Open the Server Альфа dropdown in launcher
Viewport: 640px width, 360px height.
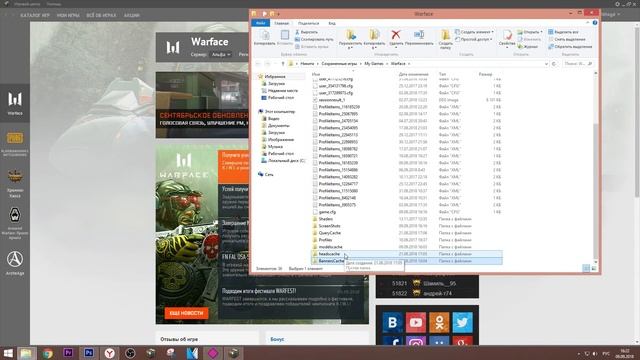click(221, 54)
